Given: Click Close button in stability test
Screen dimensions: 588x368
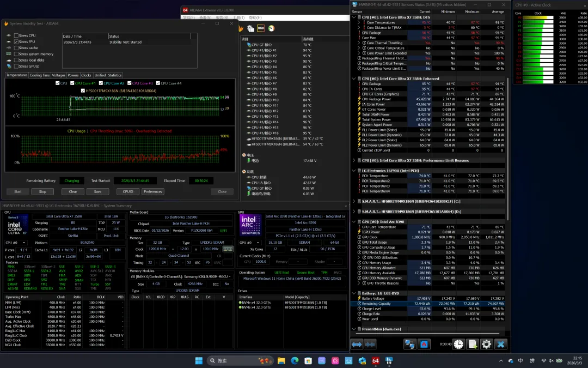Looking at the screenshot, I should (x=222, y=191).
